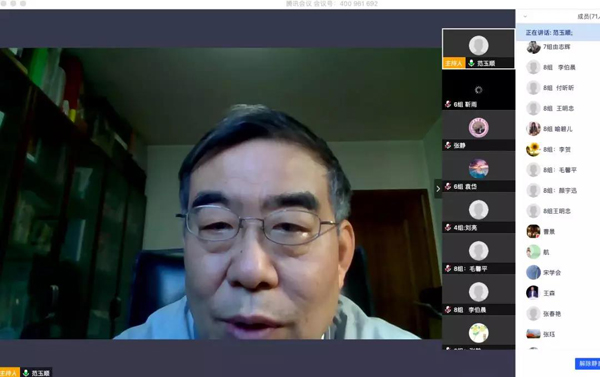Viewport: 600px width, 377px height.
Task: Collapse the 成员 members panel chevron
Action: tap(525, 16)
